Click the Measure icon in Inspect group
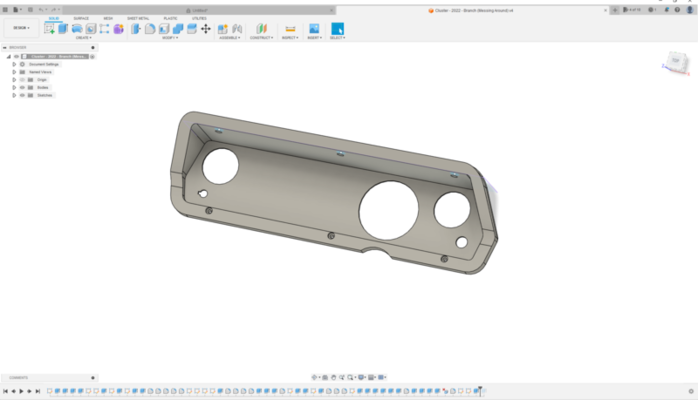698x400 pixels. (290, 29)
